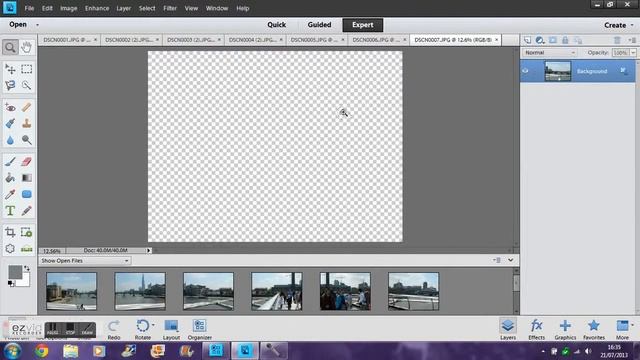
Task: Swap foreground and background colors
Action: pyautogui.click(x=27, y=269)
